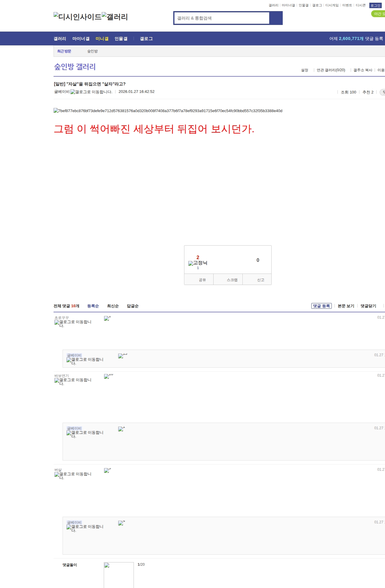Collapse comments with 댓글닫기
Image resolution: width=385 pixels, height=588 pixels.
point(368,306)
